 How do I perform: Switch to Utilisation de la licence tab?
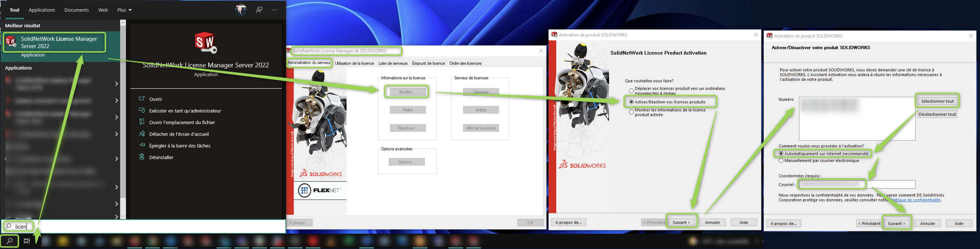(354, 63)
